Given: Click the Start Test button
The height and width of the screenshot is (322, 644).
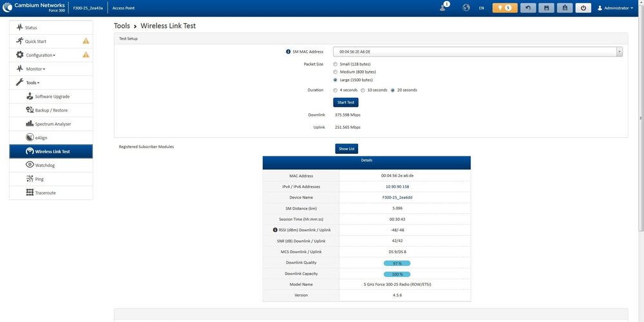Looking at the screenshot, I should point(345,102).
